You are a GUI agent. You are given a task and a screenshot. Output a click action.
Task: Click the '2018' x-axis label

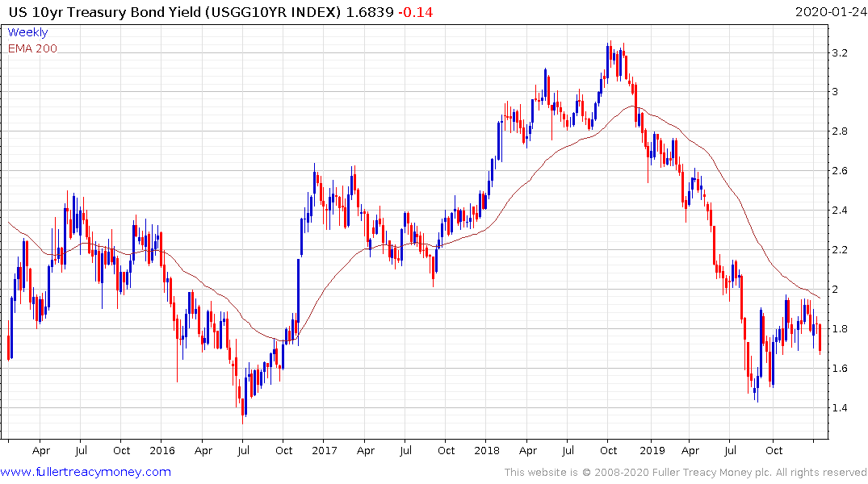[487, 451]
